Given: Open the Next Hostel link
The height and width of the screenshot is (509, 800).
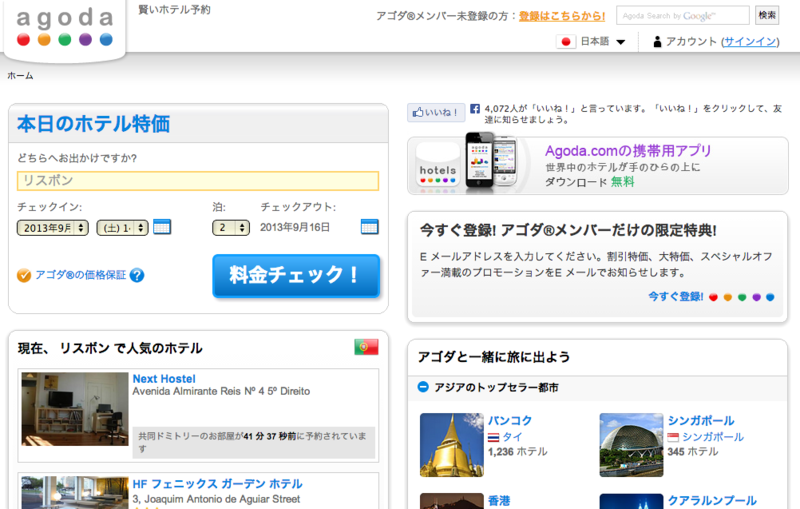Looking at the screenshot, I should 164,379.
